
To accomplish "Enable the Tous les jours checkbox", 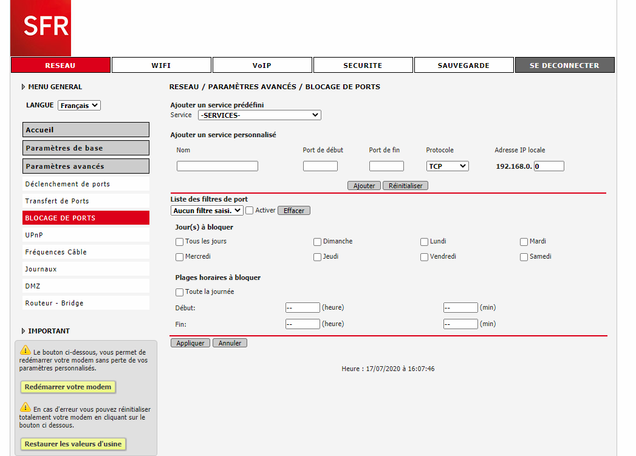I will coord(179,241).
